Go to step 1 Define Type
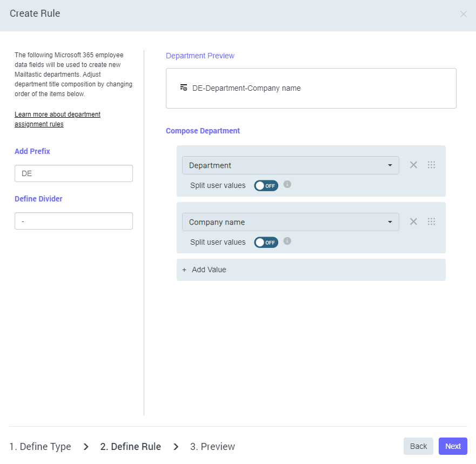This screenshot has height=464, width=476. point(41,447)
